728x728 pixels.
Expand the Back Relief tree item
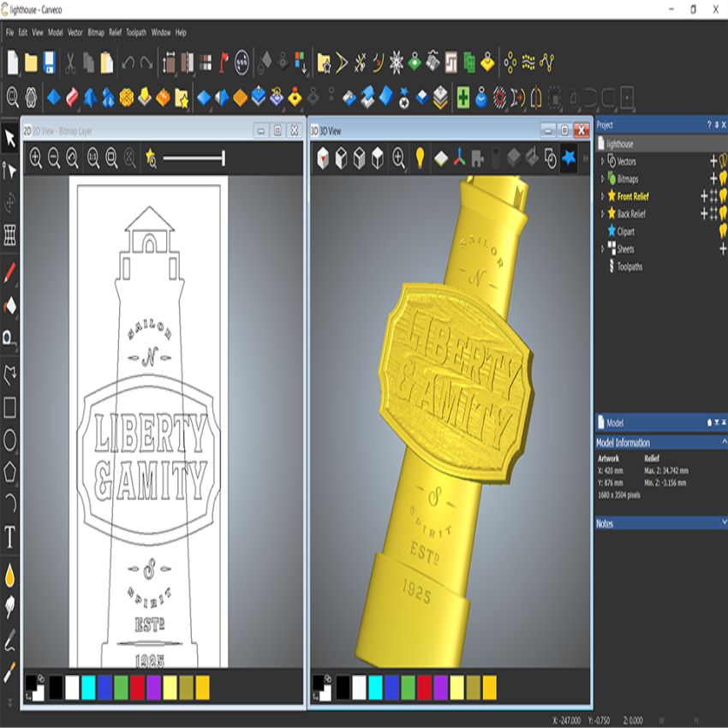[x=602, y=212]
